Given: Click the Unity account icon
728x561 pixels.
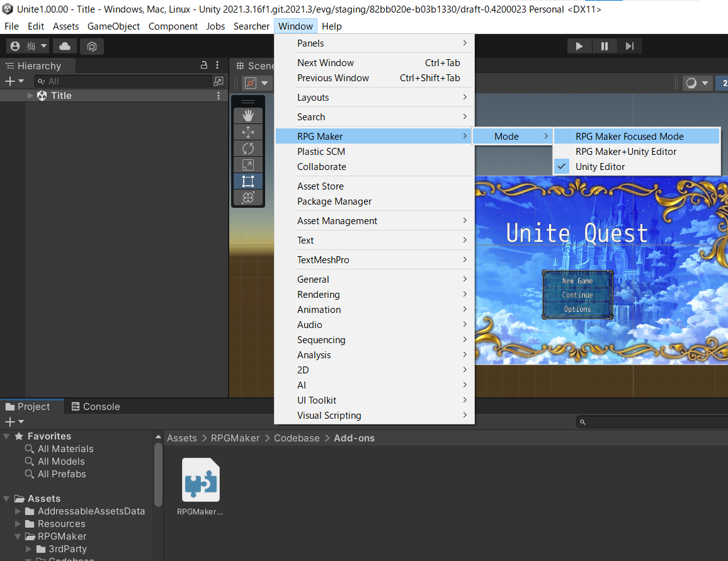Looking at the screenshot, I should [x=15, y=46].
